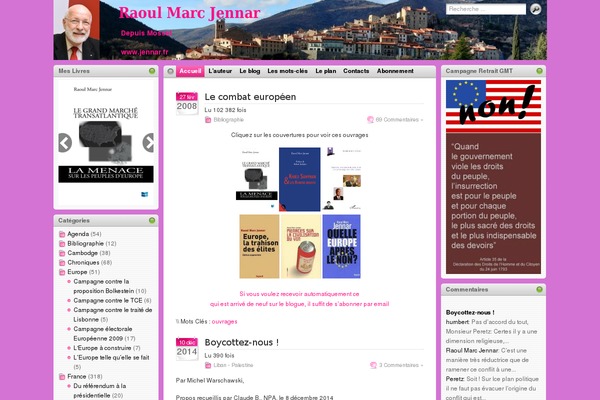The image size is (600, 400).
Task: Click the Europe folder icon
Action: coord(62,272)
